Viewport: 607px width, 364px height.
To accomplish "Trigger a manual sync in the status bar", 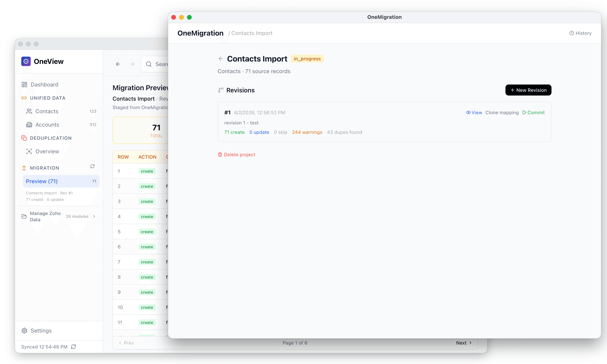I will pos(74,347).
